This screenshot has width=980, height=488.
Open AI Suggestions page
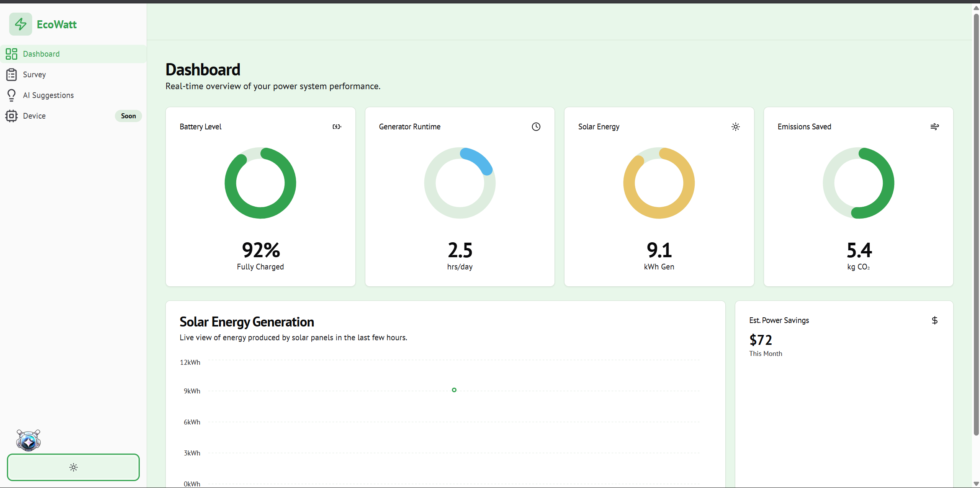coord(48,95)
